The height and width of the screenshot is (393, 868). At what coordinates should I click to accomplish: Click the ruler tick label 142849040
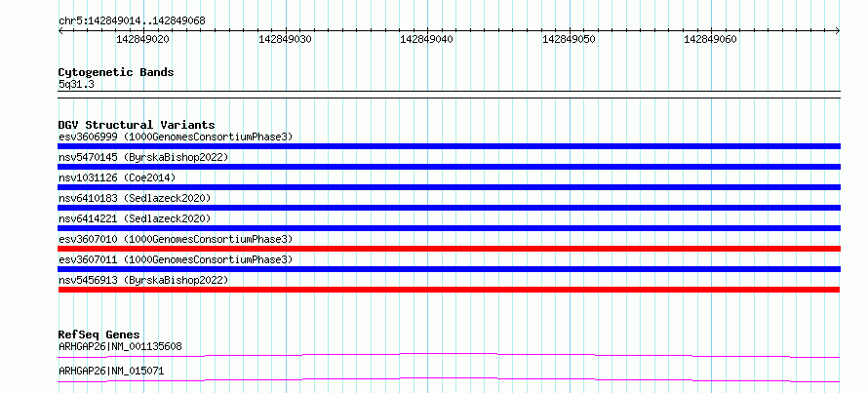427,39
